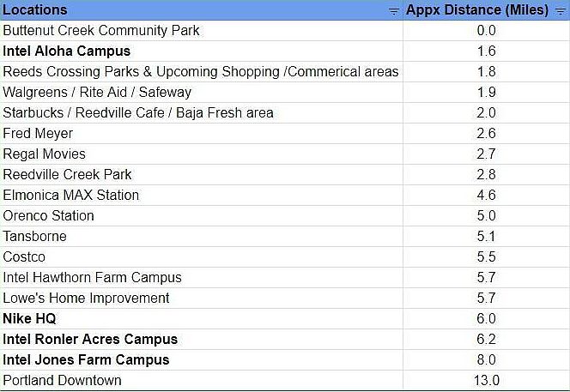Select the Portland Downtown cell
The width and height of the screenshot is (570, 392).
coord(63,380)
